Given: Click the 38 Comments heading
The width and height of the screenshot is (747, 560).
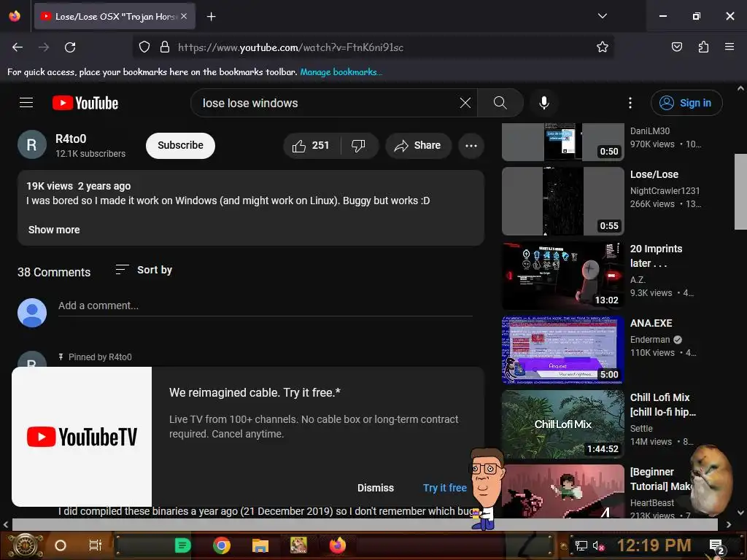Looking at the screenshot, I should [x=54, y=273].
